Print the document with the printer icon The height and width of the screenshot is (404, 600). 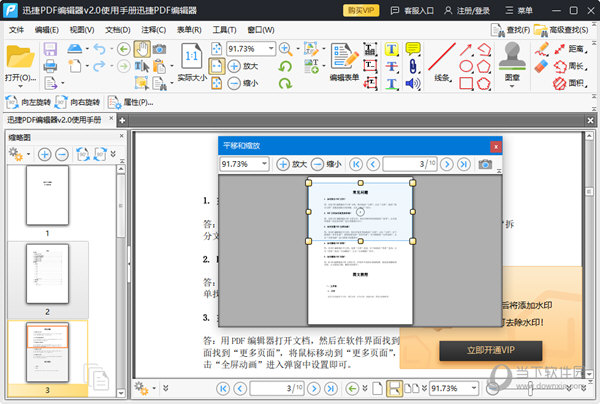coord(50,66)
